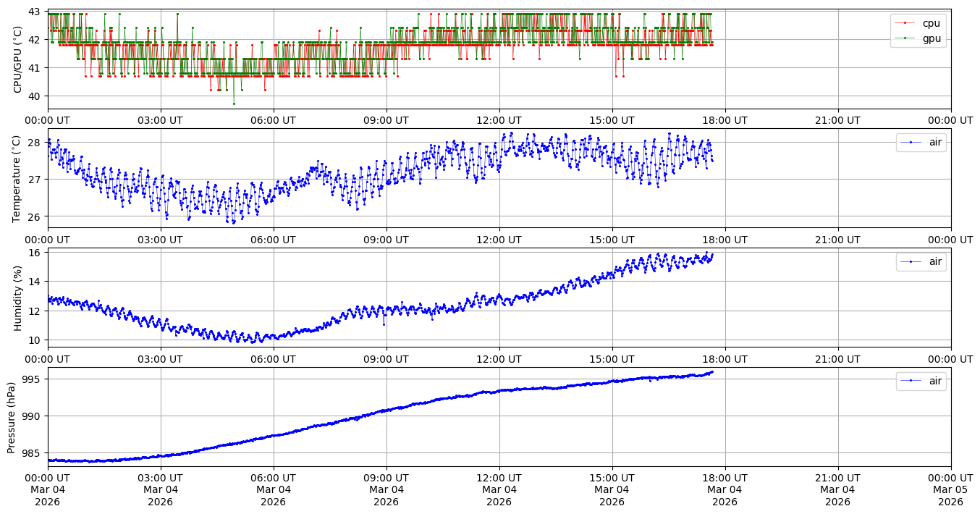Click 18:00 UT tick under the CPU/GPU plot
Screen dimensions: 980x514
(725, 120)
